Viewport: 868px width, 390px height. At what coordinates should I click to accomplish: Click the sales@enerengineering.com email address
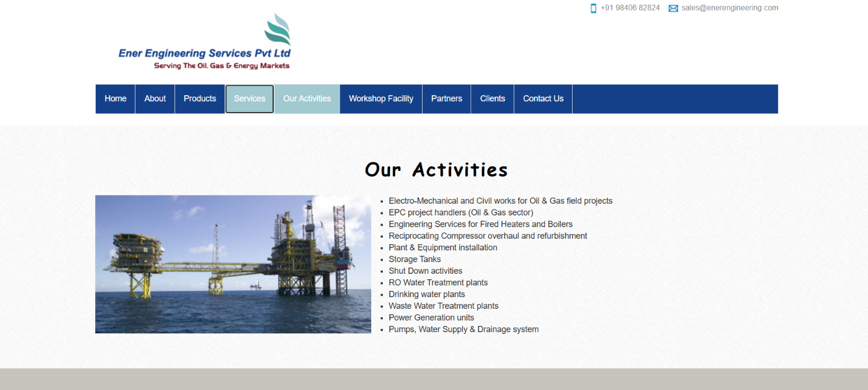730,8
